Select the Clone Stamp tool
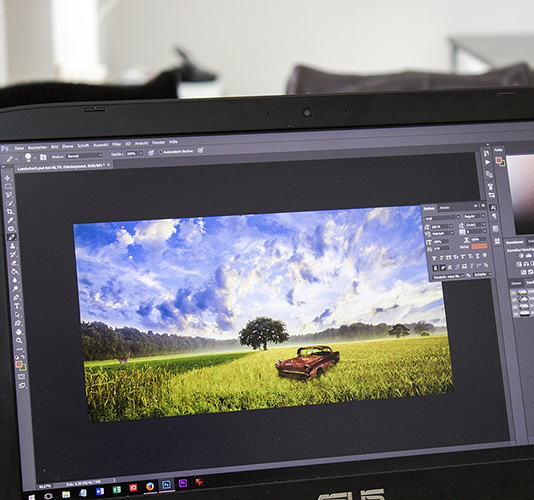The height and width of the screenshot is (500, 534). [13, 246]
